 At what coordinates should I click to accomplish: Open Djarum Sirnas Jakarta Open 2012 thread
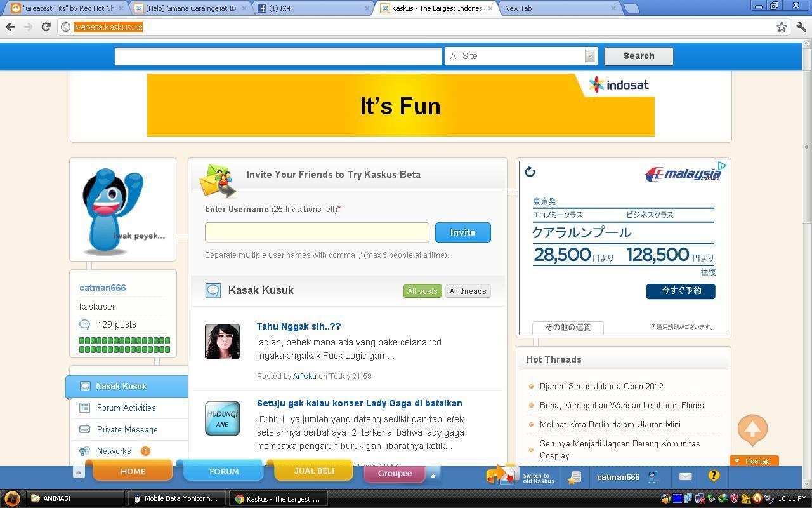tap(601, 386)
